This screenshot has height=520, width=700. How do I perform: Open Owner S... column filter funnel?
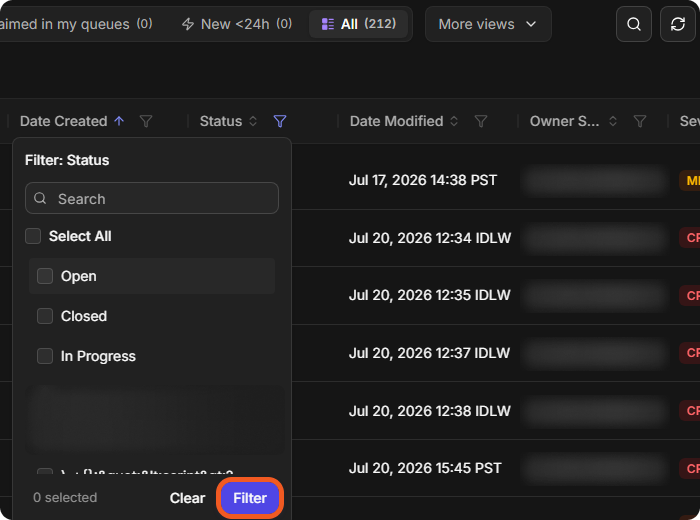[640, 121]
